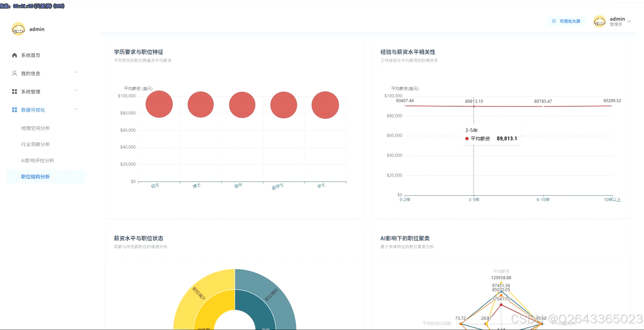Open 职位结构分析 submenu item
The height and width of the screenshot is (330, 644).
coord(45,177)
